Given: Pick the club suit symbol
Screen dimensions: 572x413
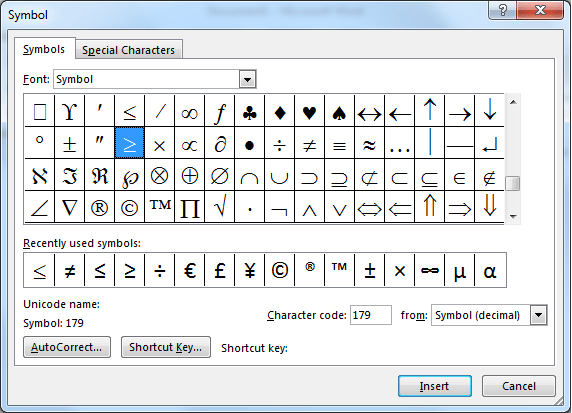Looking at the screenshot, I should (x=250, y=111).
